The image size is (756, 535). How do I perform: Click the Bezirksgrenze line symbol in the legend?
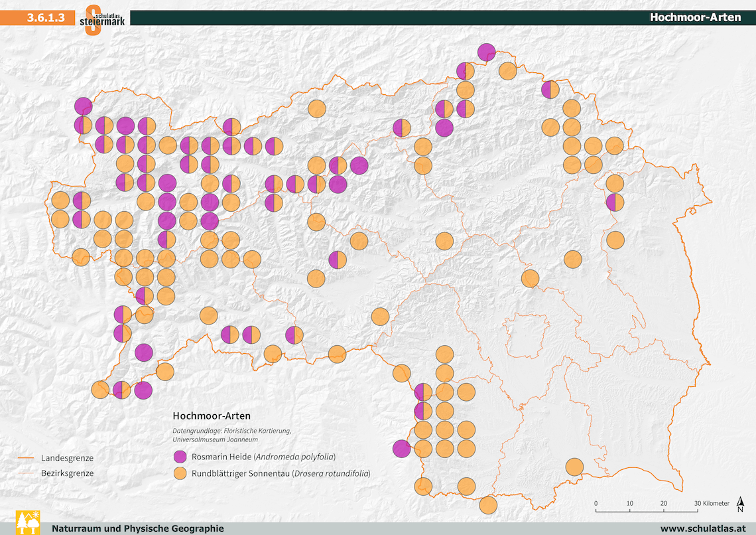tap(25, 473)
